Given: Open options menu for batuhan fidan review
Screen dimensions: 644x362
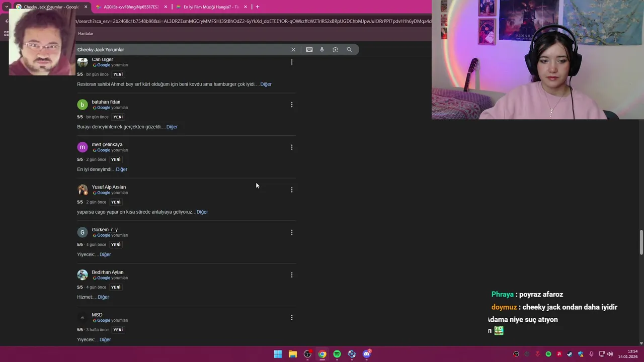Looking at the screenshot, I should 291,105.
